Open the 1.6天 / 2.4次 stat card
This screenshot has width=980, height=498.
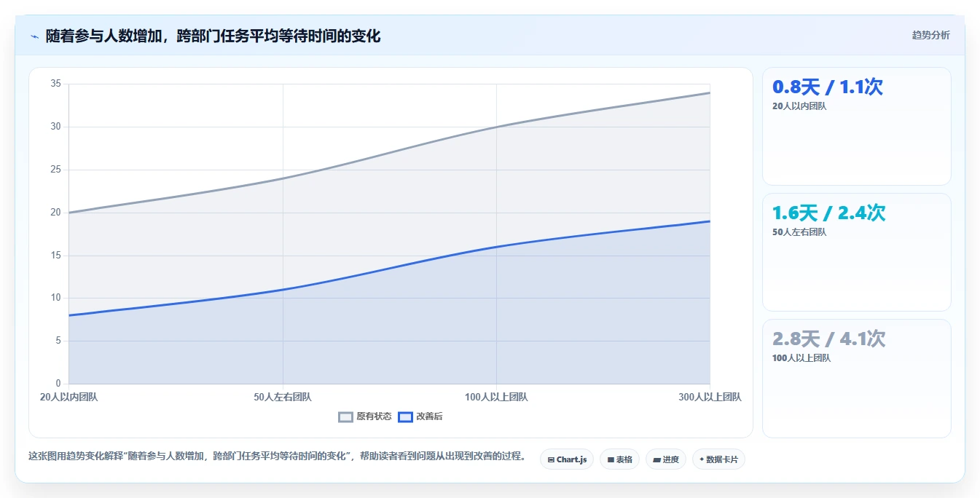pyautogui.click(x=857, y=253)
